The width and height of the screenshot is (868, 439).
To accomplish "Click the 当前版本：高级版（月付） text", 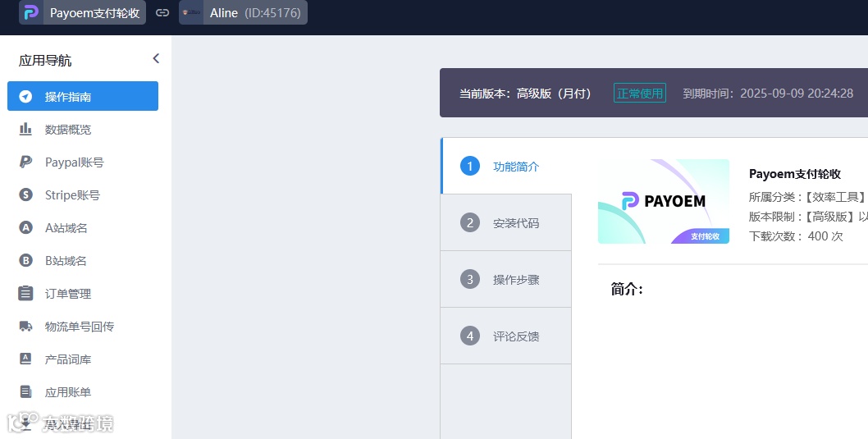I will coord(525,94).
